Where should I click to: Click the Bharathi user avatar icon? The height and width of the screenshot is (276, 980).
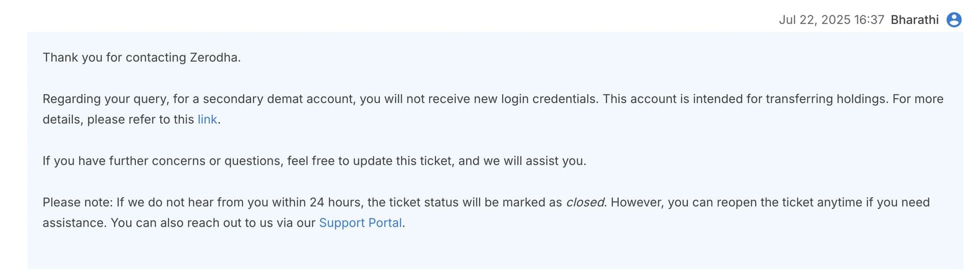(953, 20)
